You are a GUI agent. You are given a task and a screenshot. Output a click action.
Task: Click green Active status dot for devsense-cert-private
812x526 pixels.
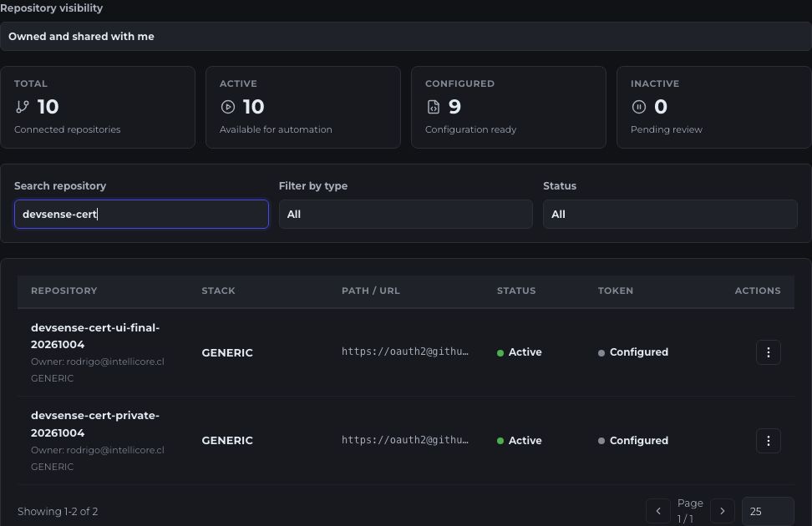(x=500, y=441)
